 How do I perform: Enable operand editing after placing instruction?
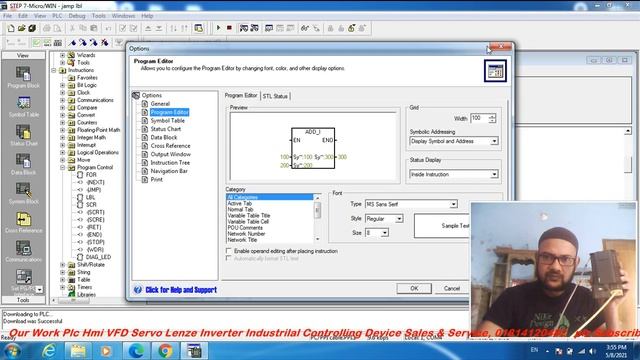(x=229, y=251)
